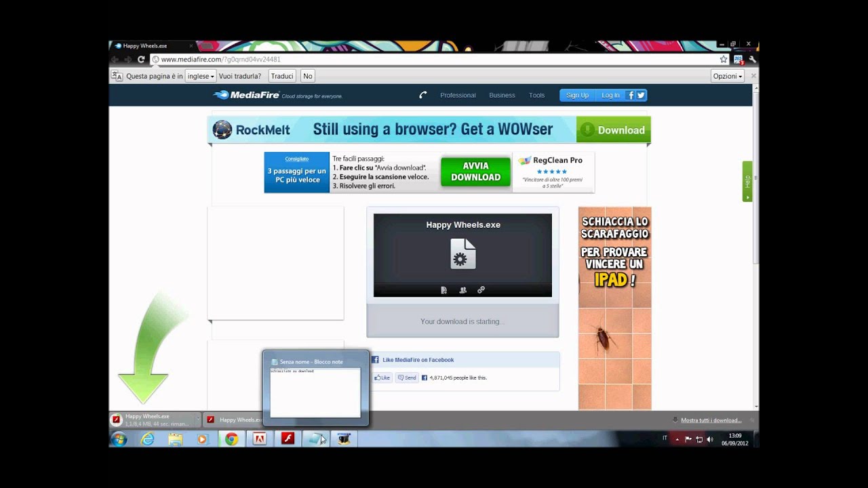Open the page language dropdown set to inglese
Screen dimensions: 868x488
200,76
